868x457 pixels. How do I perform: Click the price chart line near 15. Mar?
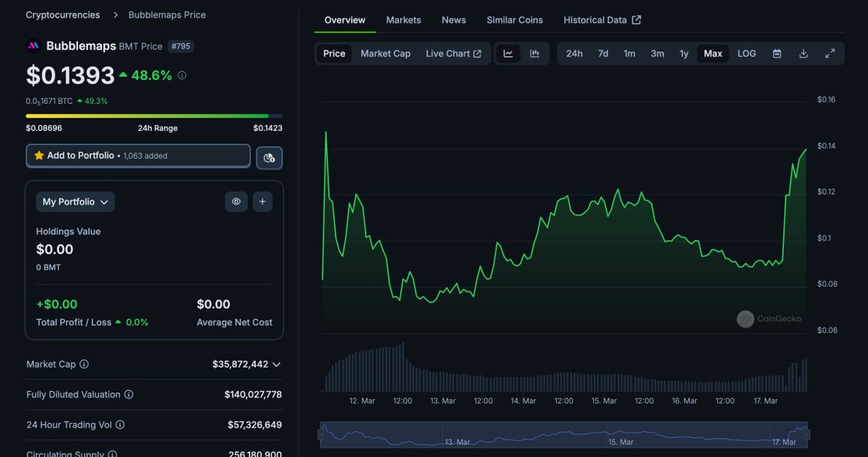(605, 203)
